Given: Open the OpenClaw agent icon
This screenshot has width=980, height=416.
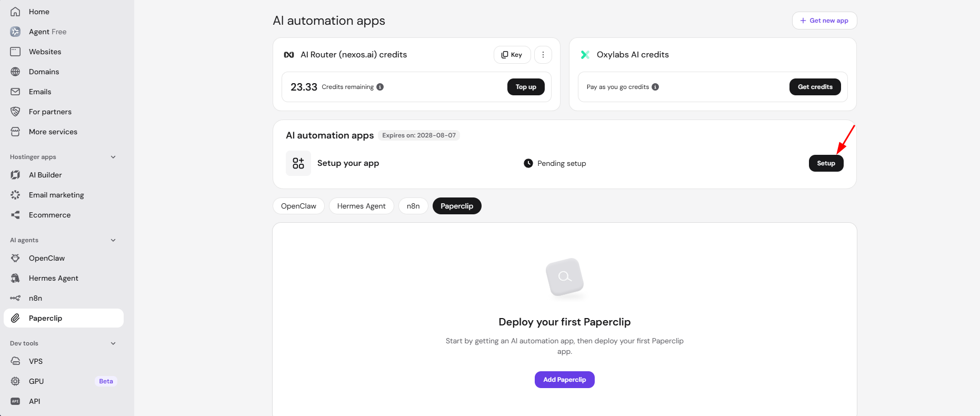Looking at the screenshot, I should (x=15, y=258).
